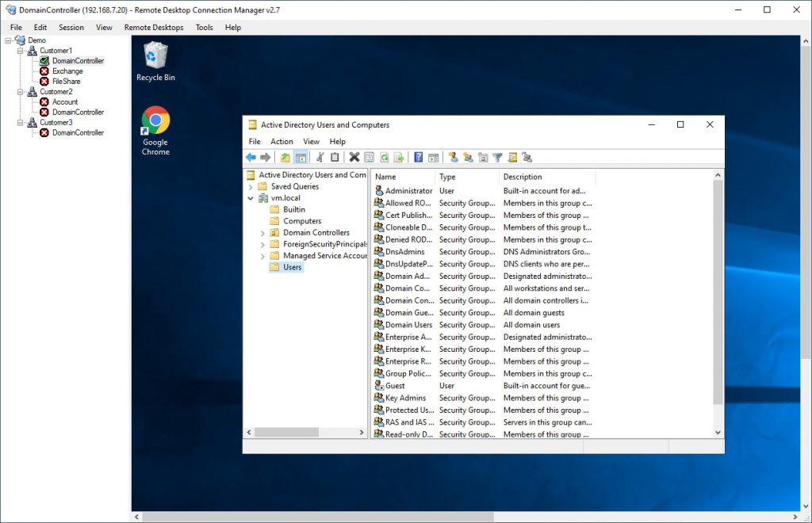Toggle the Show/Hide Console Tree button

click(x=300, y=156)
